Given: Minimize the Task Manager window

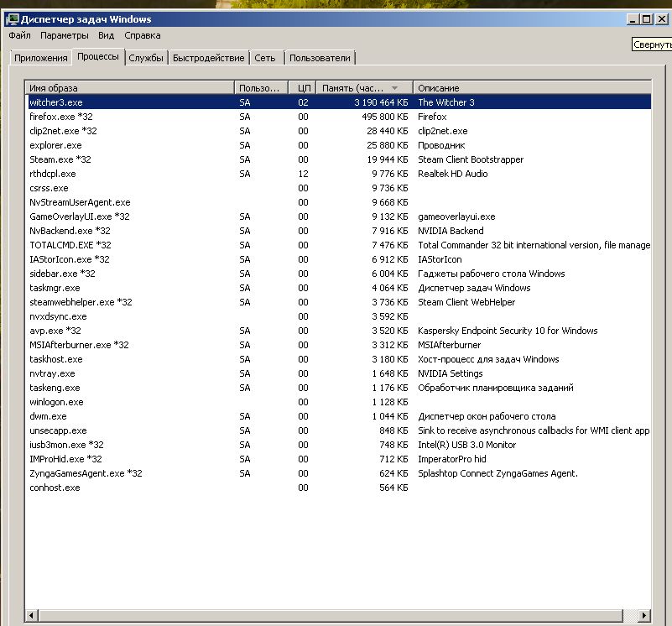Looking at the screenshot, I should coord(633,18).
